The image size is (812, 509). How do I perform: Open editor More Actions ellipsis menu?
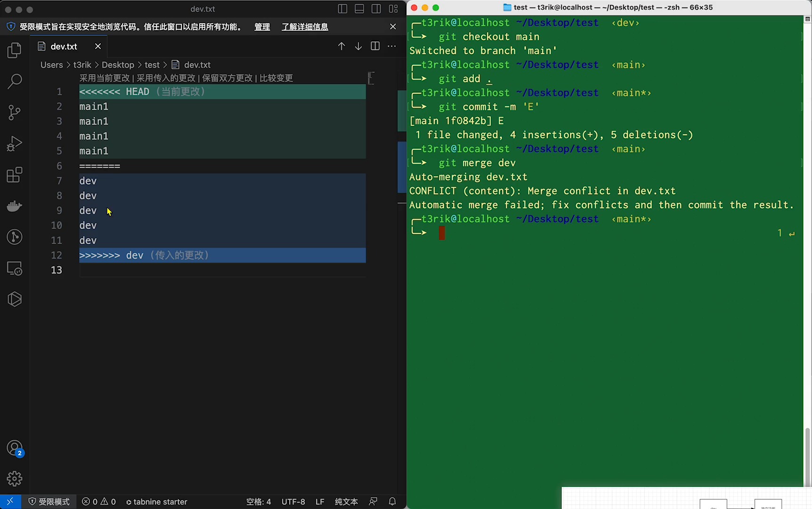[392, 46]
